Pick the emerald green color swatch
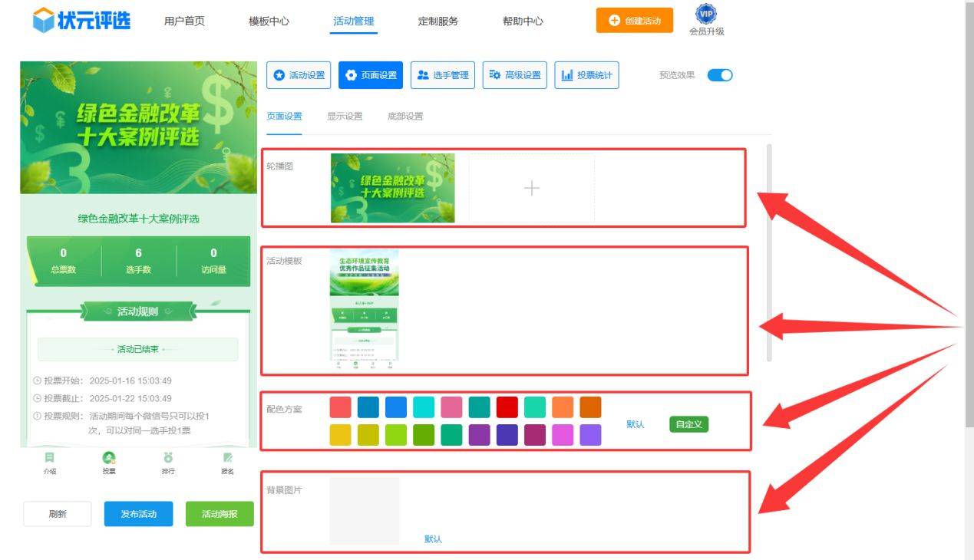The image size is (974, 560). (x=451, y=435)
